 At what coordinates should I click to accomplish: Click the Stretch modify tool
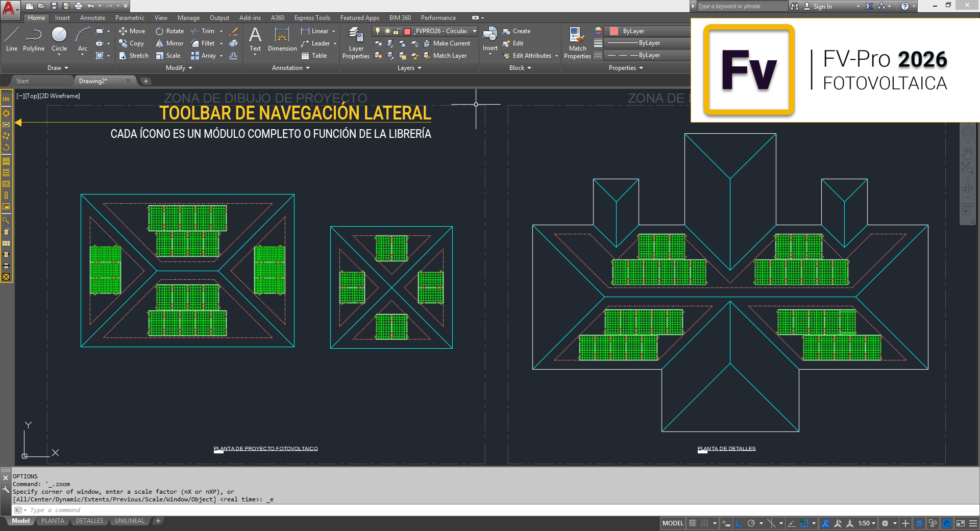[134, 56]
